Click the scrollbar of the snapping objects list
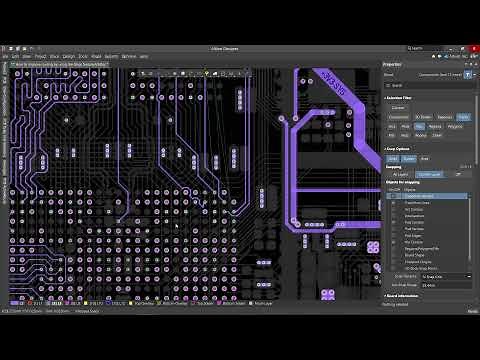 pos(470,230)
